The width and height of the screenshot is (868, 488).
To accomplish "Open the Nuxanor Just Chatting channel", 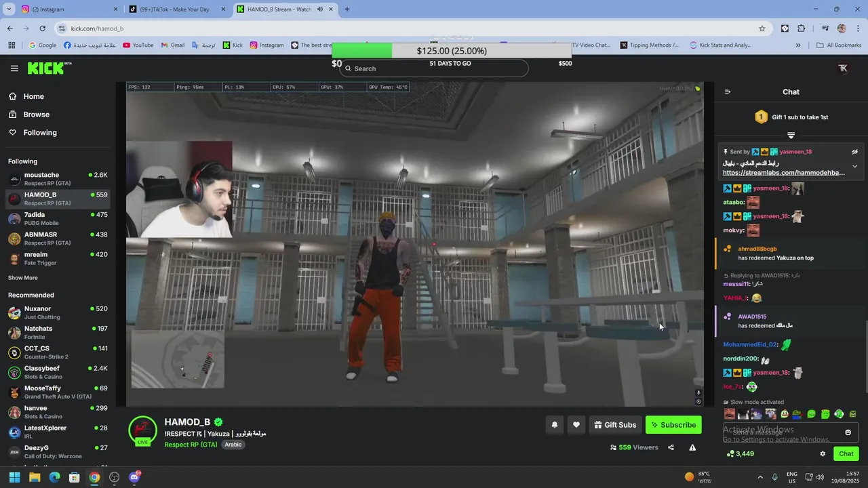I will pos(58,312).
